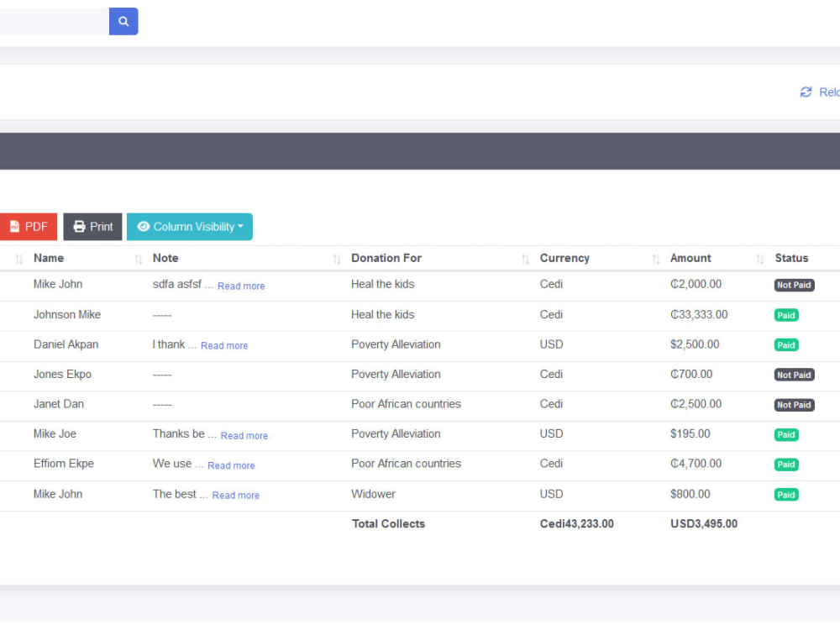Viewport: 840px width, 630px height.
Task: Click sort arrows between Name and Note headers
Action: pos(139,260)
